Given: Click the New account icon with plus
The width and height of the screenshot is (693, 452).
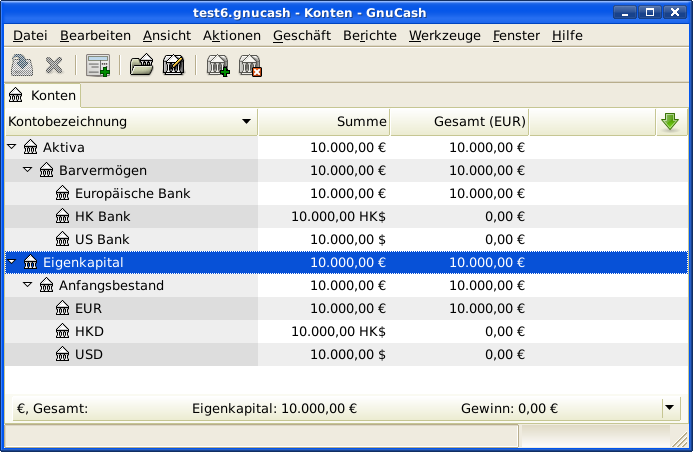Looking at the screenshot, I should click(217, 66).
